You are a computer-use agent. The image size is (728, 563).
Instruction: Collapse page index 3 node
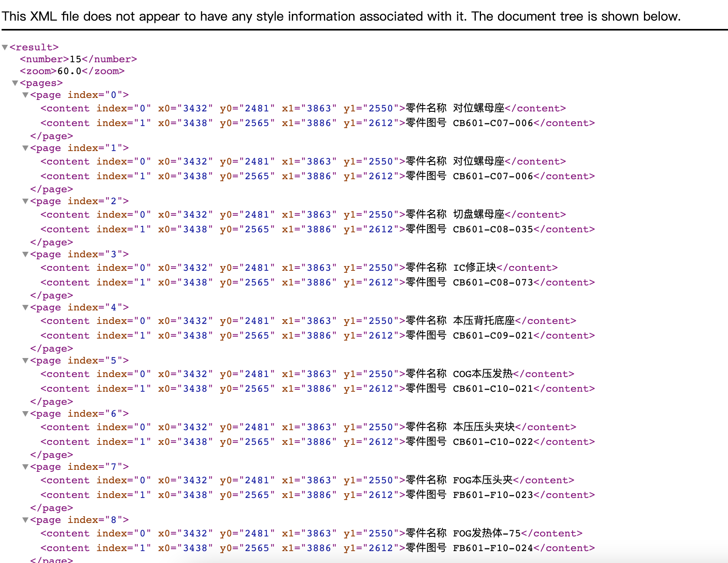25,255
